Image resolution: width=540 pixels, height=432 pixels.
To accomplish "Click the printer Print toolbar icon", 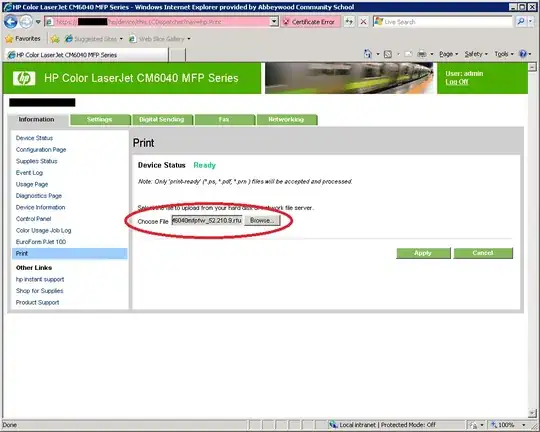I will tap(422, 54).
